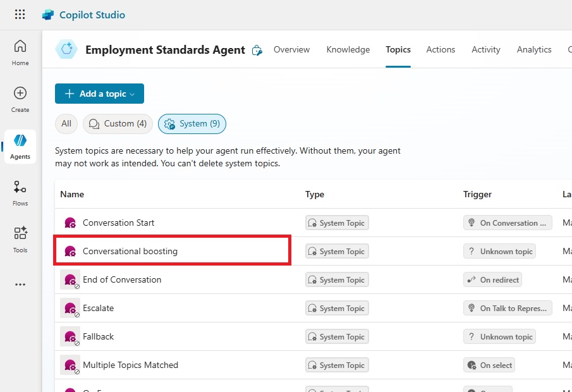Click System Topic badge for Conversational boosting
Image resolution: width=572 pixels, height=392 pixels.
[337, 251]
